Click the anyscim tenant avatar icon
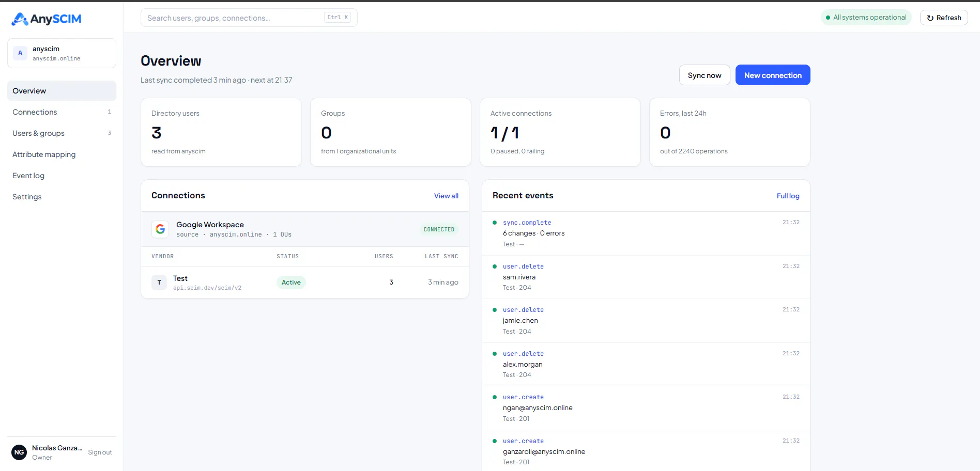The width and height of the screenshot is (980, 471). coord(20,53)
